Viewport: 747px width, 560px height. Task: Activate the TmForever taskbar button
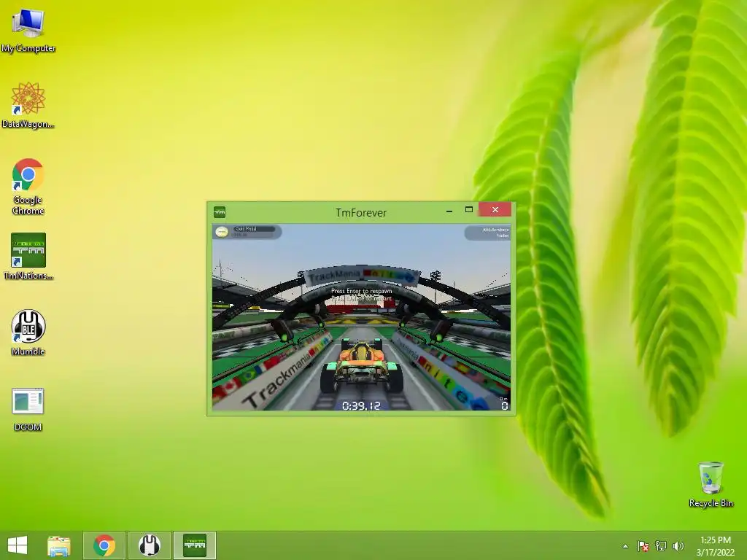pos(195,545)
